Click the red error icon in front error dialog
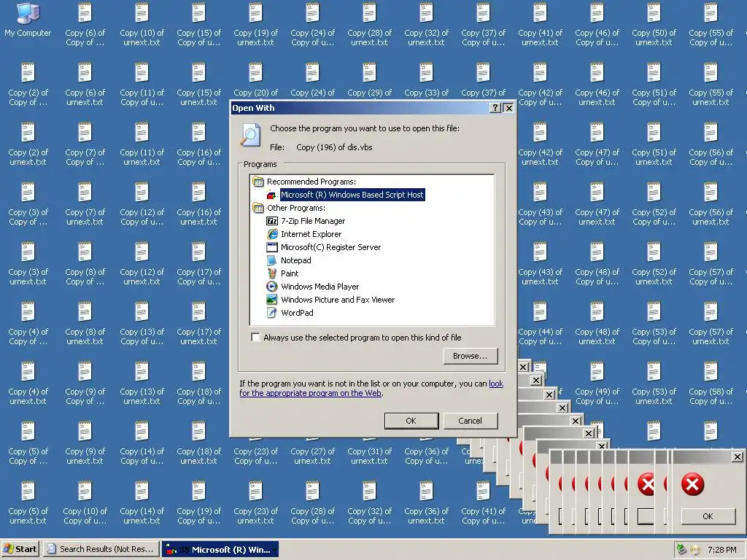This screenshot has width=747, height=560. (692, 484)
